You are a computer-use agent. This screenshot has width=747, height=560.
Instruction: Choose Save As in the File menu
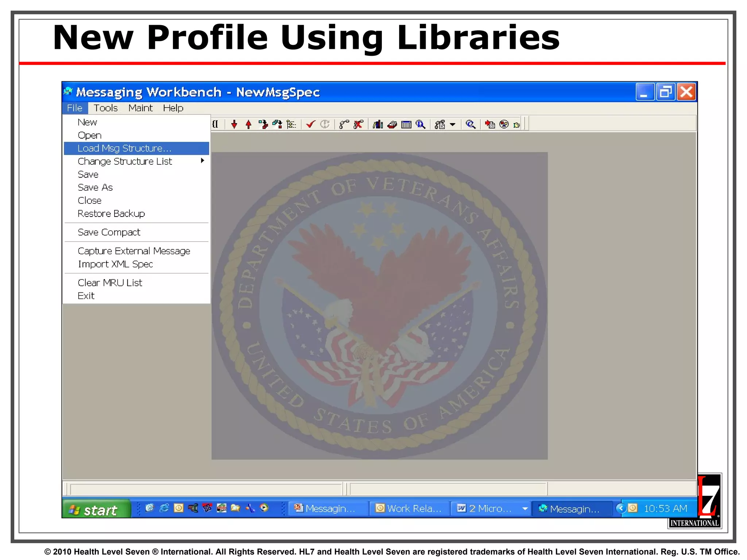136,187
